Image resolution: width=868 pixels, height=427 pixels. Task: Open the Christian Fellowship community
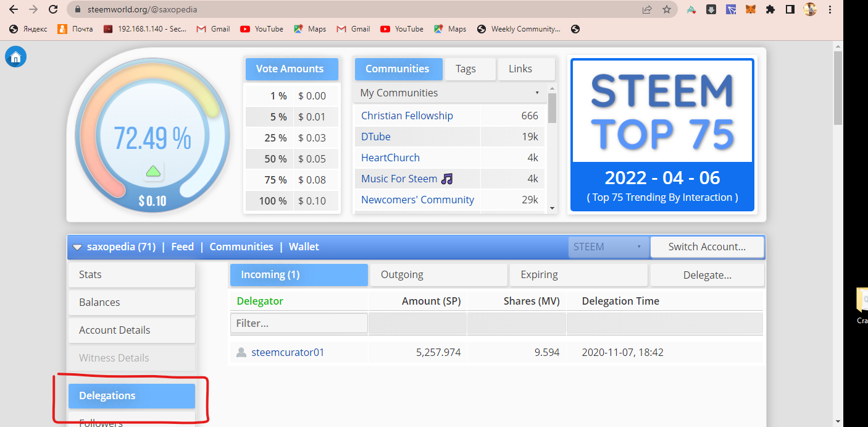tap(407, 116)
